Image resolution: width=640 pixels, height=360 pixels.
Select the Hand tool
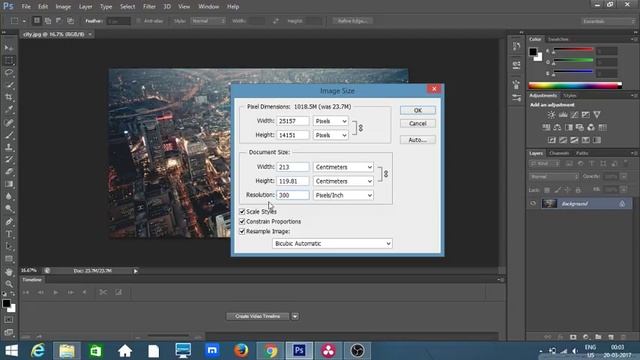(x=9, y=272)
